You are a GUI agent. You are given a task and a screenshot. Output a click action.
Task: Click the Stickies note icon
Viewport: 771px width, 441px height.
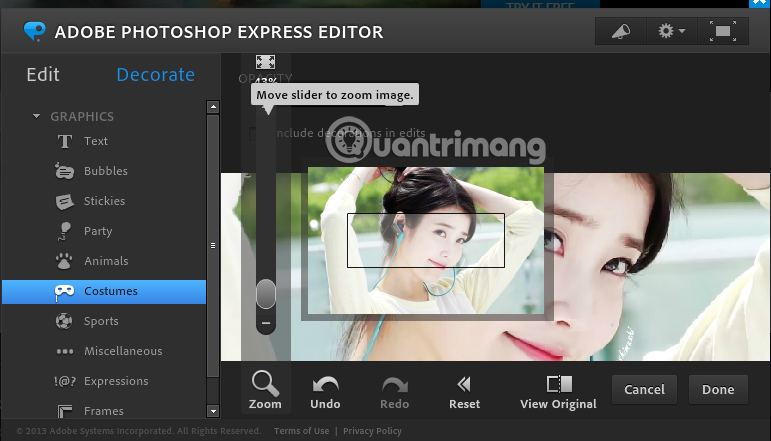(64, 202)
